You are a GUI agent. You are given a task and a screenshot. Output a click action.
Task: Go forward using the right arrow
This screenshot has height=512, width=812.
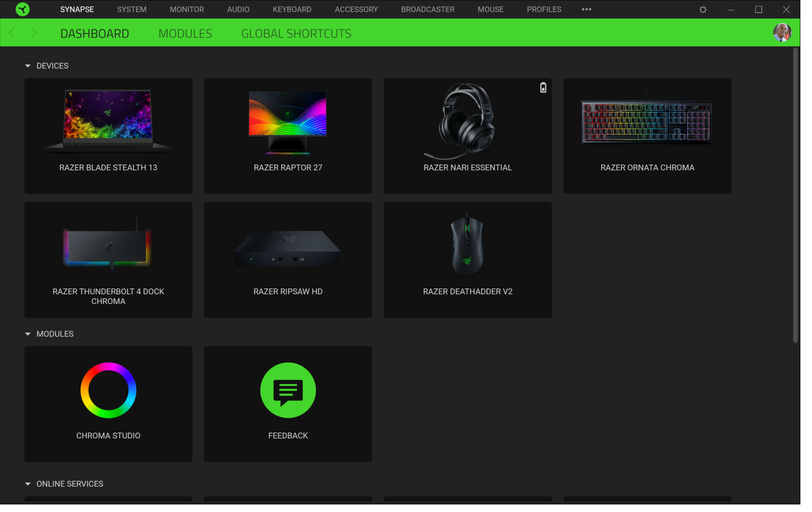pyautogui.click(x=34, y=33)
